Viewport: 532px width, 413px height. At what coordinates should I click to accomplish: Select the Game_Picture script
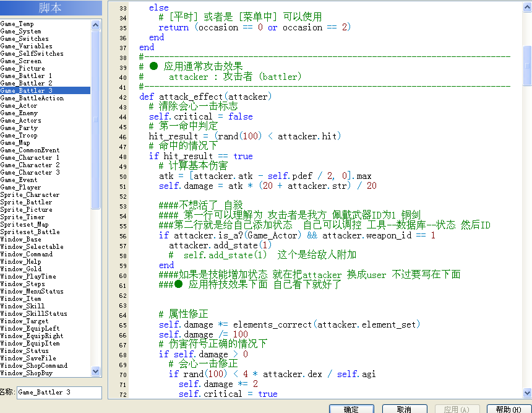(x=23, y=69)
